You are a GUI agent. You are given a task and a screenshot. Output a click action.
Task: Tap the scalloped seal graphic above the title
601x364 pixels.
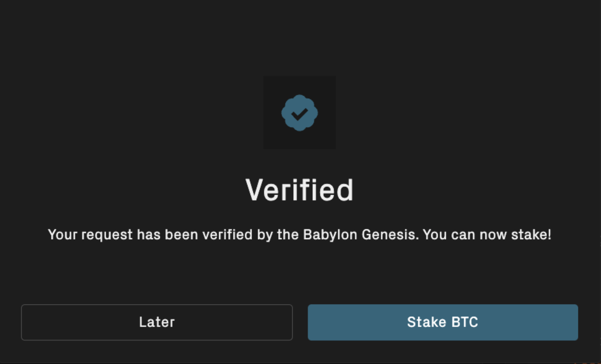pyautogui.click(x=300, y=112)
